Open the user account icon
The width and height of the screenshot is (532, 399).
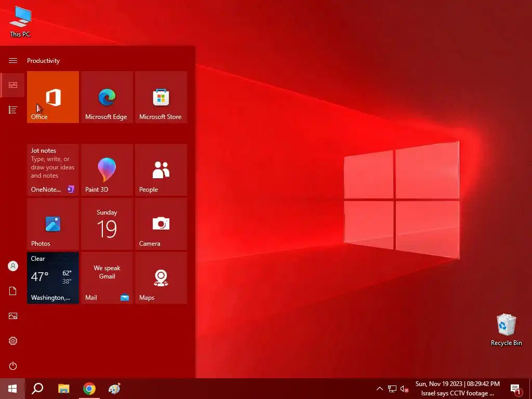(13, 266)
